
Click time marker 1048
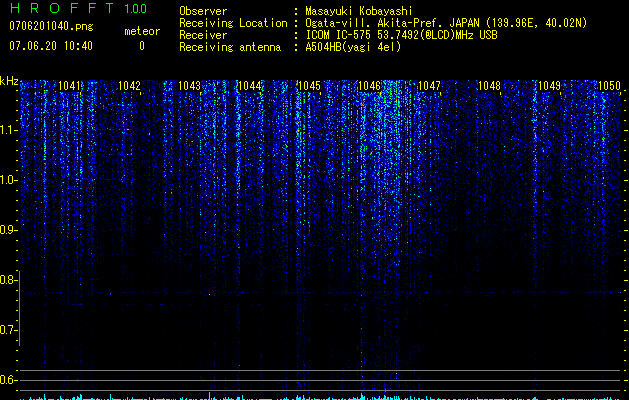coord(490,86)
